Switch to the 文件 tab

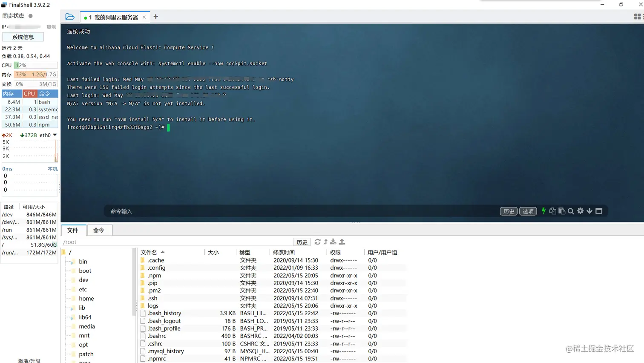[73, 230]
